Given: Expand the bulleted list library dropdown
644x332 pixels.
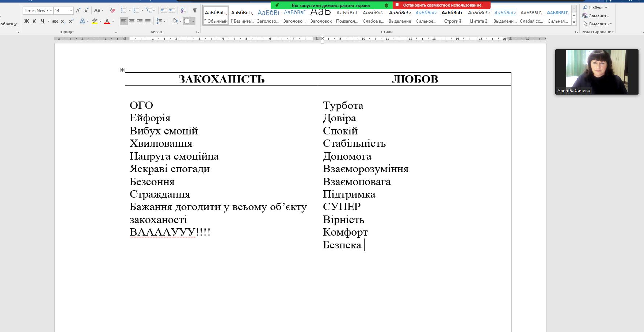Looking at the screenshot, I should click(x=130, y=11).
